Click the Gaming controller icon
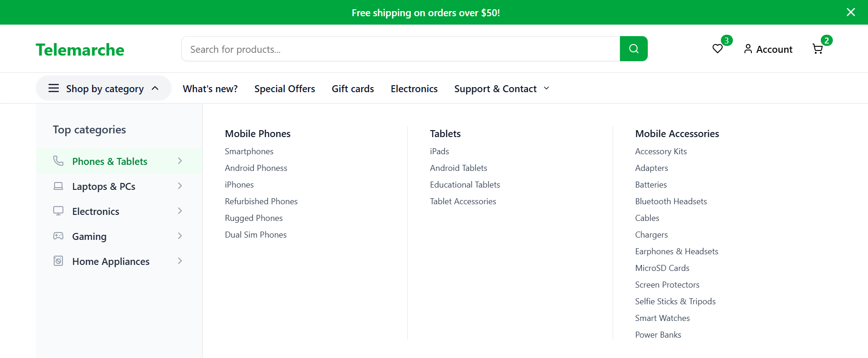 click(58, 236)
